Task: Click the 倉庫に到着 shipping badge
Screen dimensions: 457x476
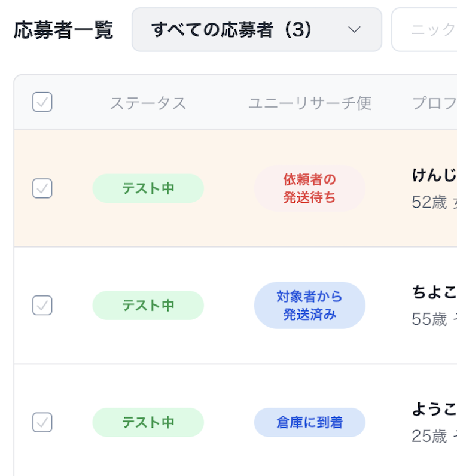Action: pos(310,422)
